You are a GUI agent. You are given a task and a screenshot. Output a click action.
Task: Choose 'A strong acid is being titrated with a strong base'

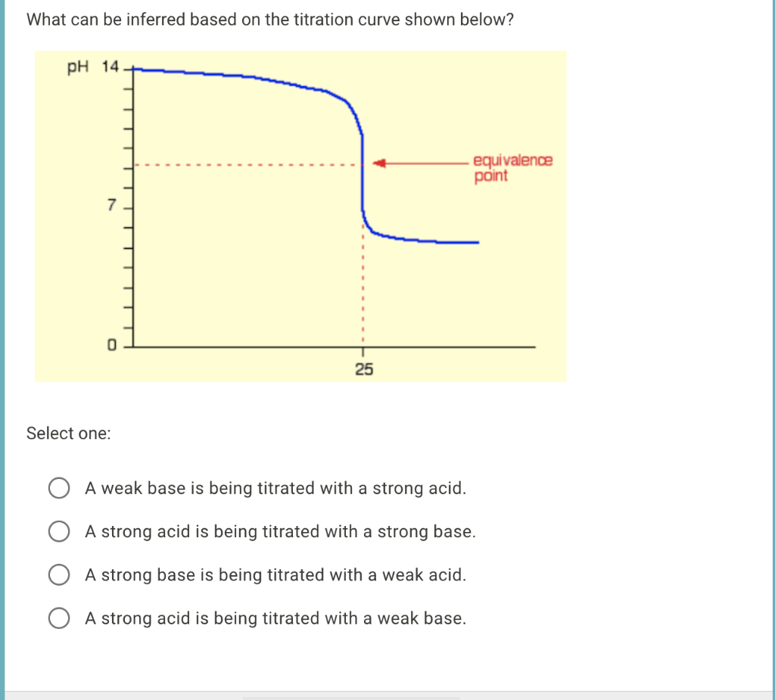(58, 531)
